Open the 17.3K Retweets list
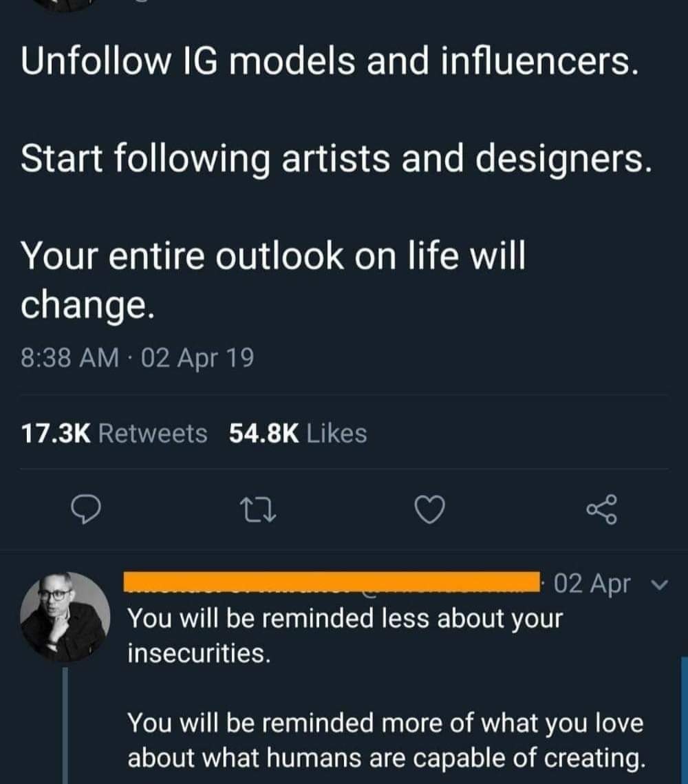This screenshot has width=688, height=784. [114, 434]
